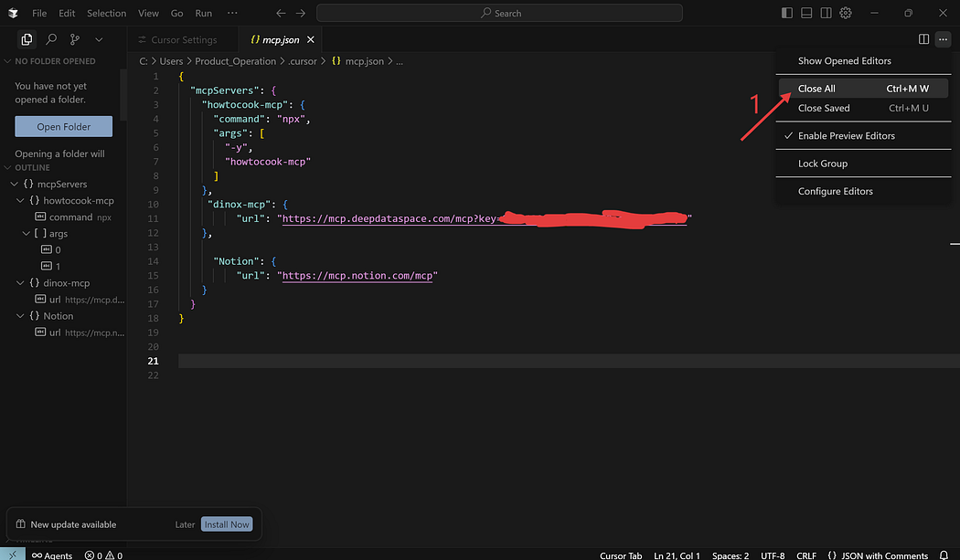Click Product_Operation in the breadcrumb

point(236,61)
